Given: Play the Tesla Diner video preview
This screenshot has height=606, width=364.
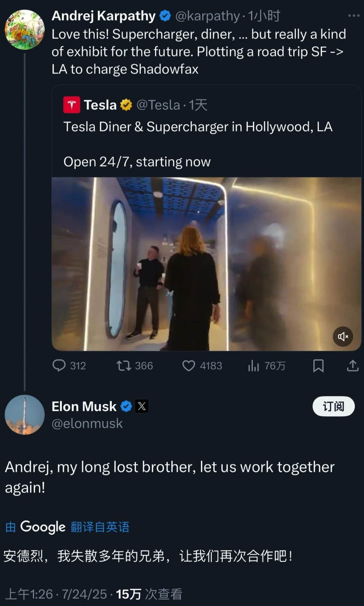Looking at the screenshot, I should [206, 264].
